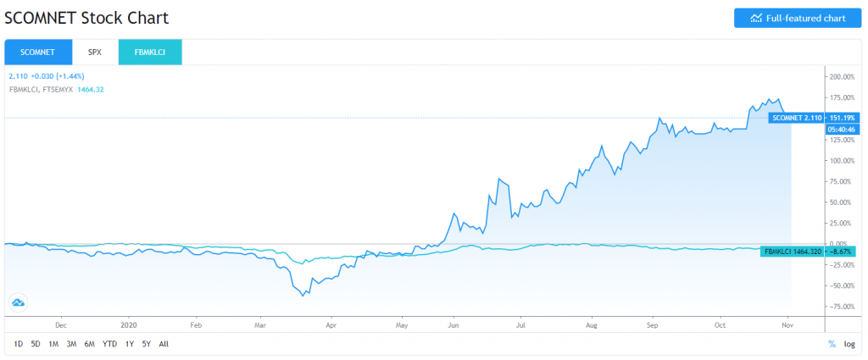This screenshot has width=868, height=360.
Task: Click the FBMKLCI 1464.320 price label
Action: pos(793,251)
